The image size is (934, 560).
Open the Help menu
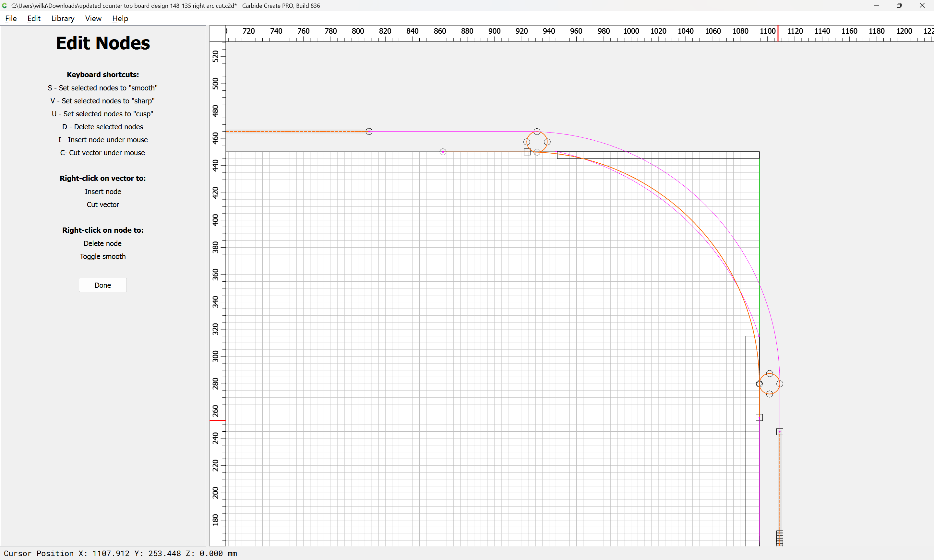[x=120, y=18]
